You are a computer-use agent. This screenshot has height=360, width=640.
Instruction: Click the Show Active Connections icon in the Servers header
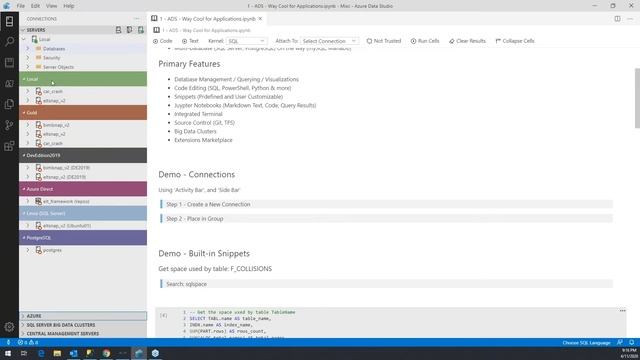141,30
